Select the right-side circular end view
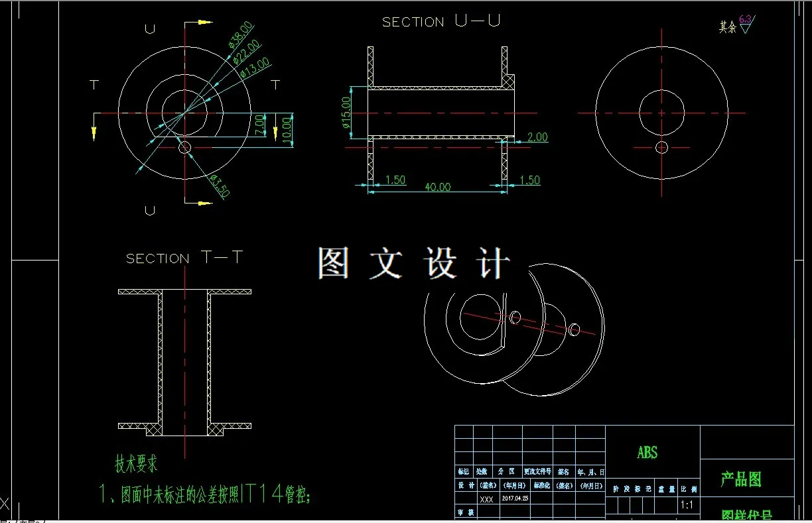 pos(661,111)
